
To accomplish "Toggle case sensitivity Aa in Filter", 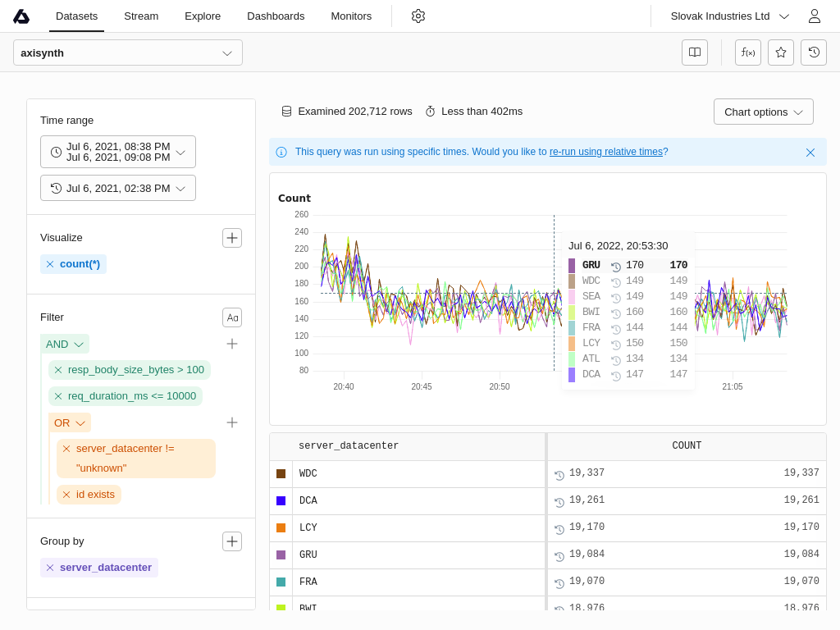I will pos(232,317).
